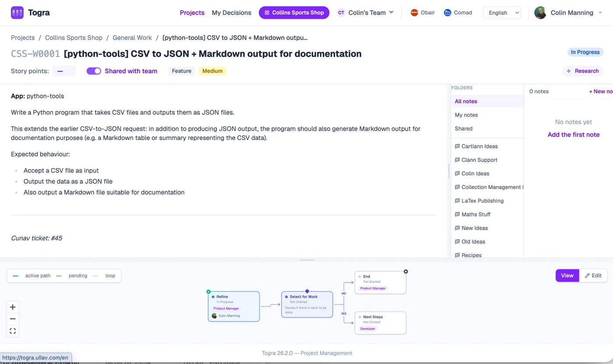Click Colin Manning's avatar picture

[540, 13]
